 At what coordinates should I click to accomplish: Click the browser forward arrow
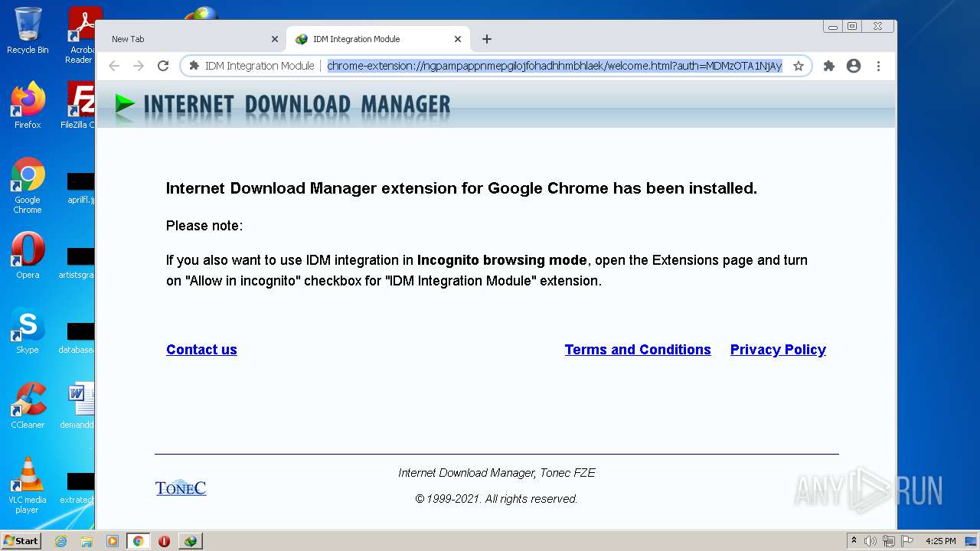tap(139, 66)
